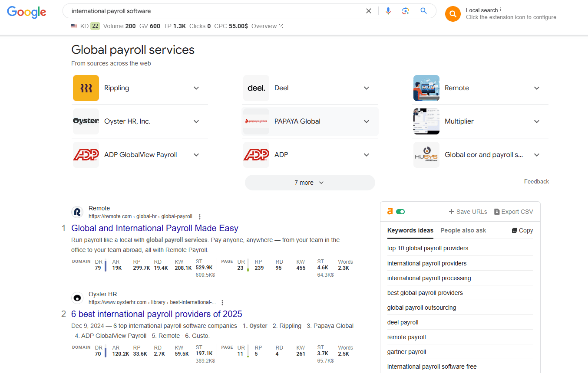Show 7 more payroll services
The image size is (588, 373).
click(x=310, y=183)
